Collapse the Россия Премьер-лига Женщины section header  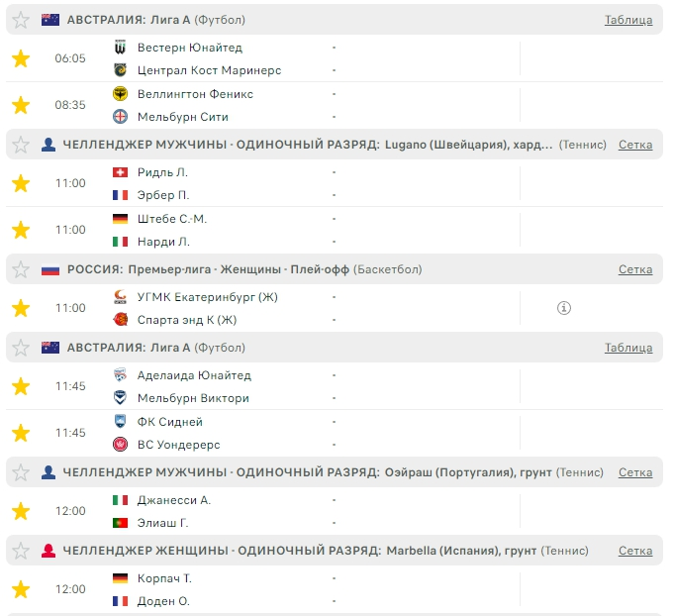tap(297, 269)
